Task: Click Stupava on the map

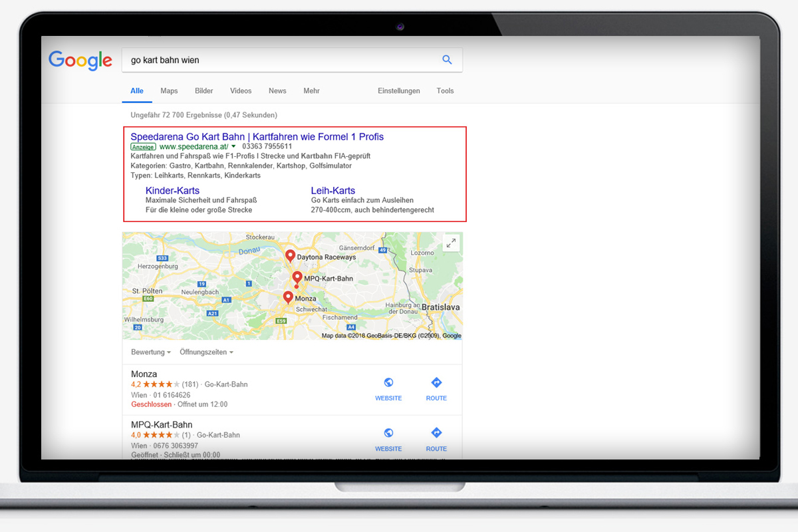Action: (419, 271)
